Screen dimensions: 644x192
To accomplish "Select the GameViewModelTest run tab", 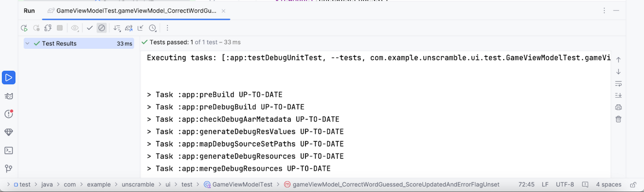I will click(x=132, y=11).
